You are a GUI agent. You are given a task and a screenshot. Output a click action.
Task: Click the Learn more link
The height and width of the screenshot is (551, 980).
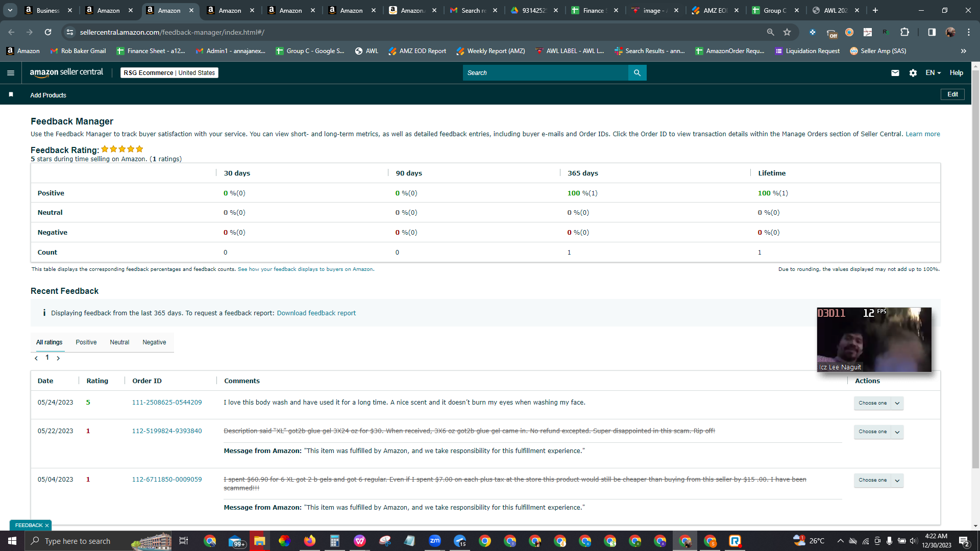923,134
